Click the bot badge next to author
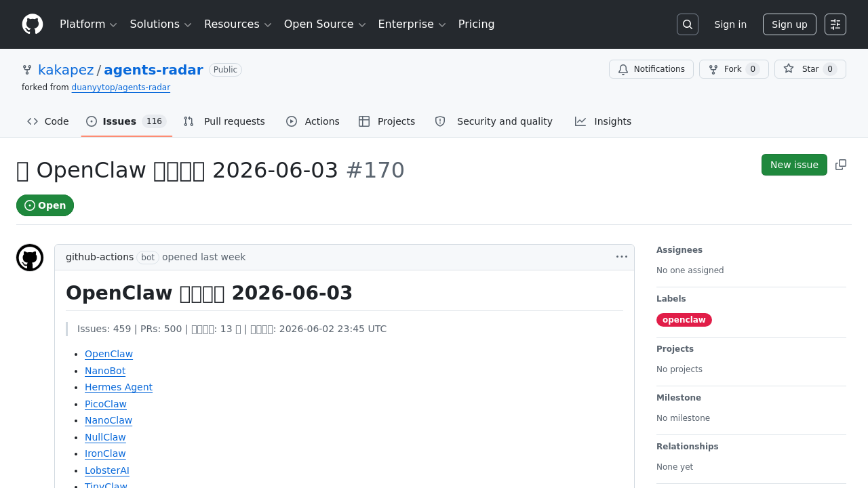 pos(148,258)
